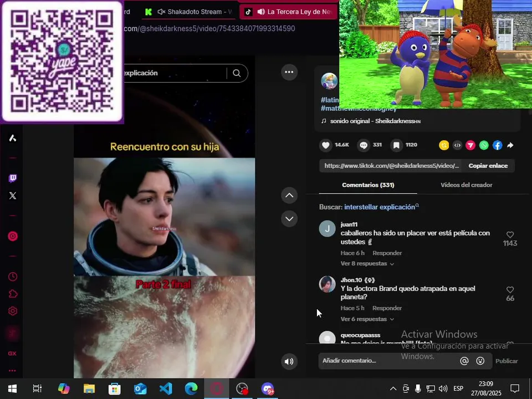Open GX Corner icon in sidebar
The height and width of the screenshot is (399, 532).
point(12,354)
